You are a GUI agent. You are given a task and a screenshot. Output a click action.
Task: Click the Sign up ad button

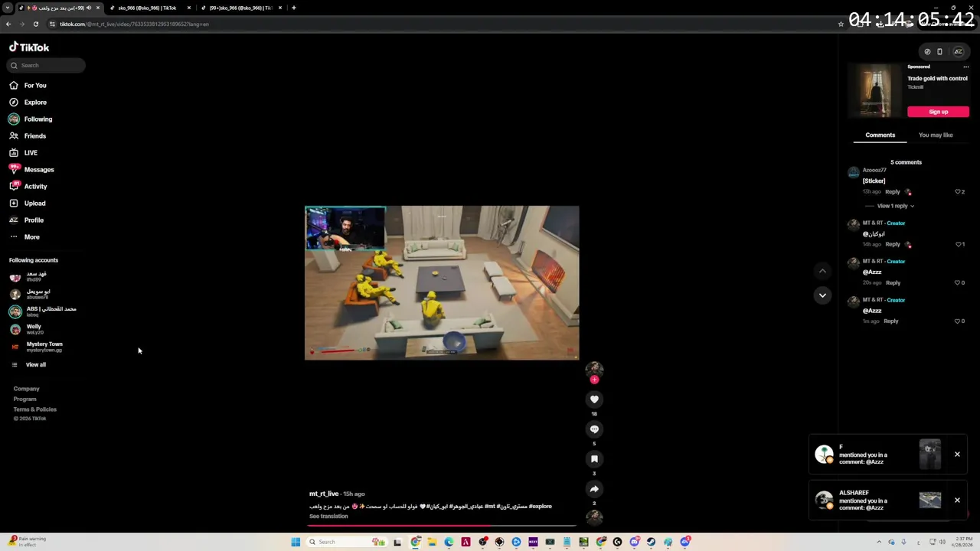click(938, 112)
